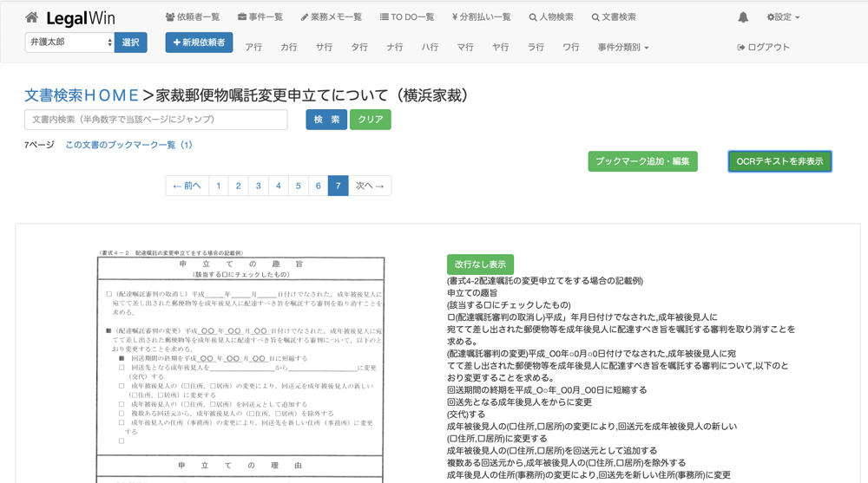Open 事件一覧 case list

point(260,17)
